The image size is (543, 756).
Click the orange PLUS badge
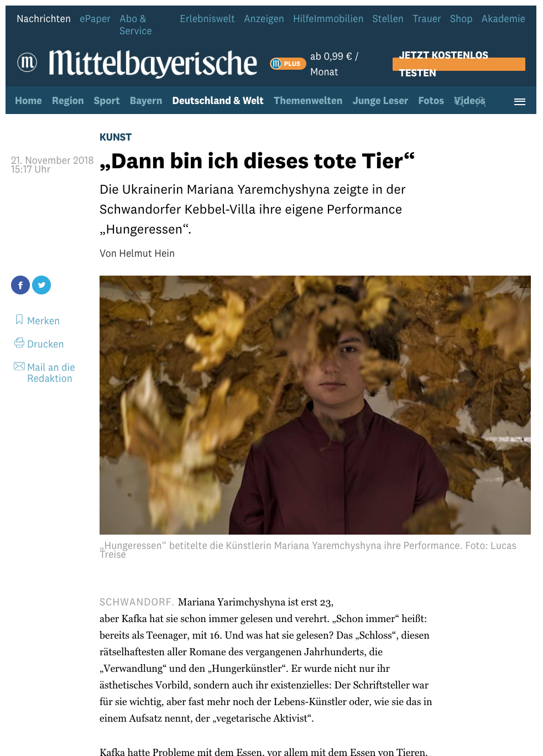(x=288, y=64)
